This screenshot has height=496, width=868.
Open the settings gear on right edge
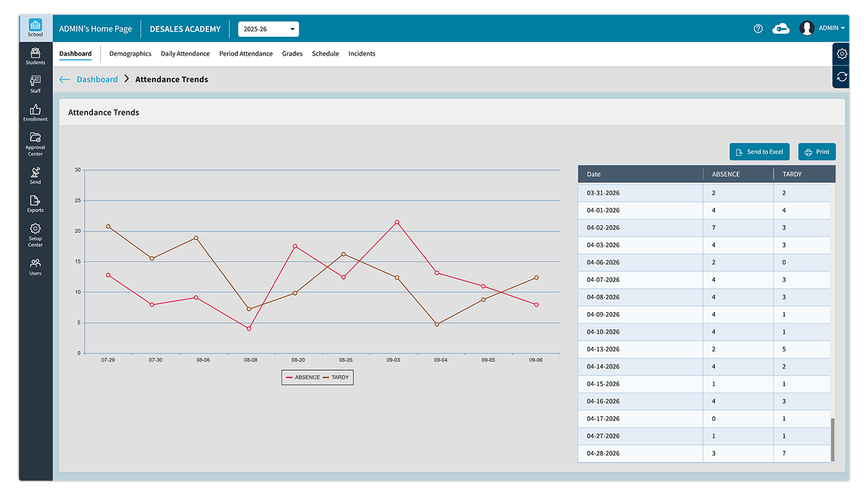point(842,54)
